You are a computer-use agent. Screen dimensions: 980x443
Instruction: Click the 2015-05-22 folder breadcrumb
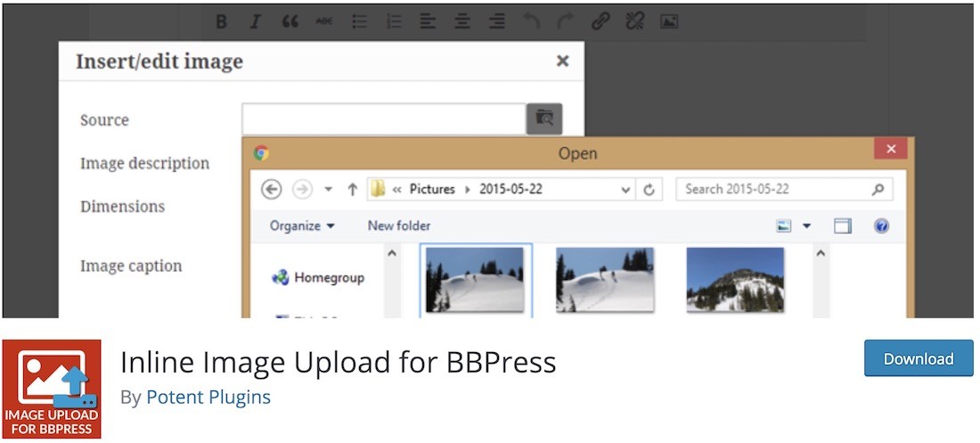point(511,189)
